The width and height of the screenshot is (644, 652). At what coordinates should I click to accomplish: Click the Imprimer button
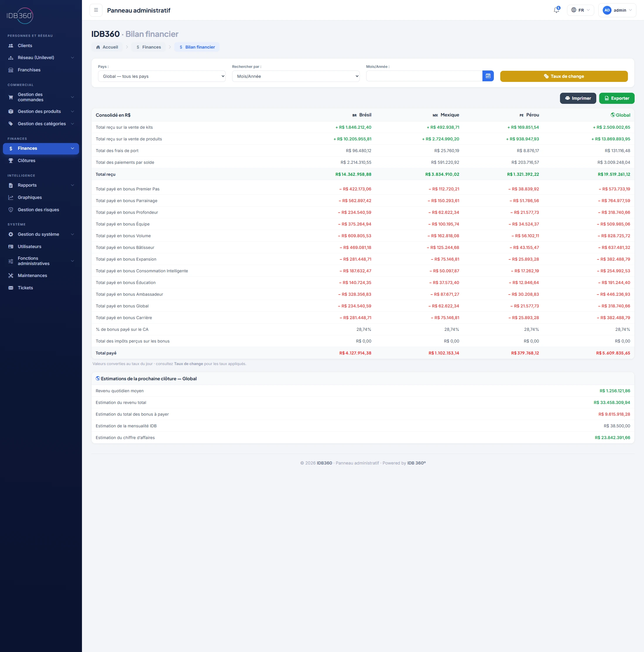coord(578,98)
